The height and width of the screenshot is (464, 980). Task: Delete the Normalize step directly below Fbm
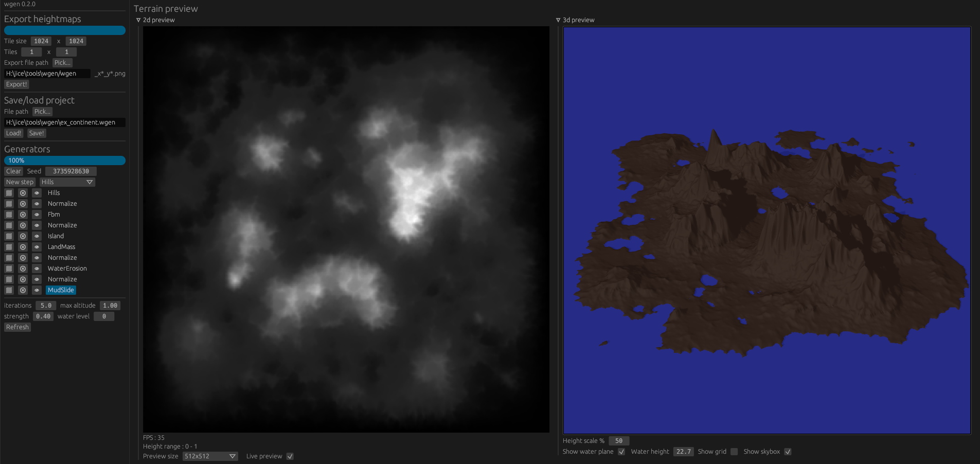click(x=23, y=225)
